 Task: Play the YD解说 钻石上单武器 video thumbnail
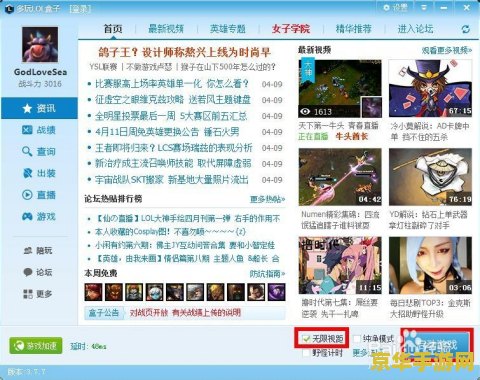tap(430, 177)
